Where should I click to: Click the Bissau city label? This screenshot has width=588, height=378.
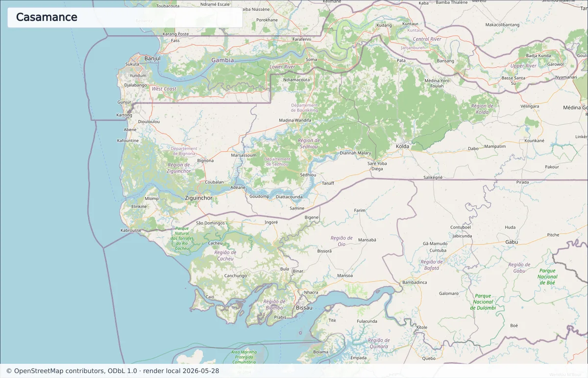pyautogui.click(x=304, y=307)
